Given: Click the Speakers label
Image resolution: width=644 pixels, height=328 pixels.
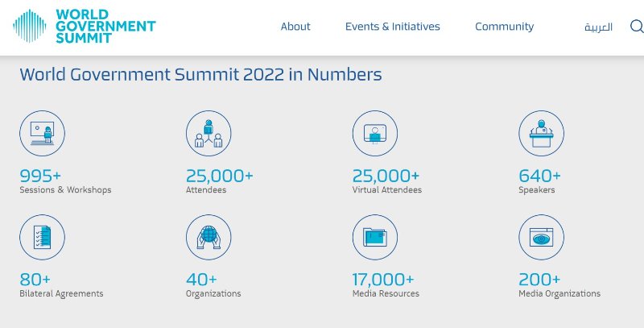Looking at the screenshot, I should click(537, 190).
